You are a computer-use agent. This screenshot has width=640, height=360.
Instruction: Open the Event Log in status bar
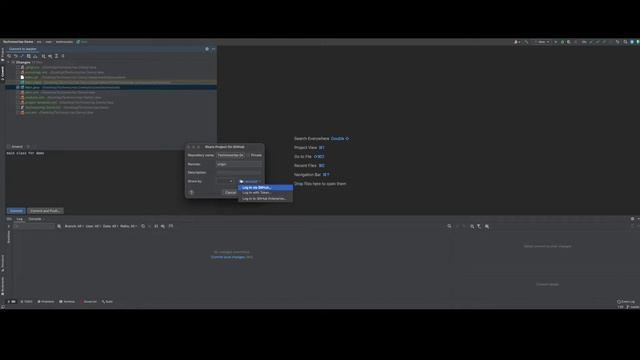[626, 302]
